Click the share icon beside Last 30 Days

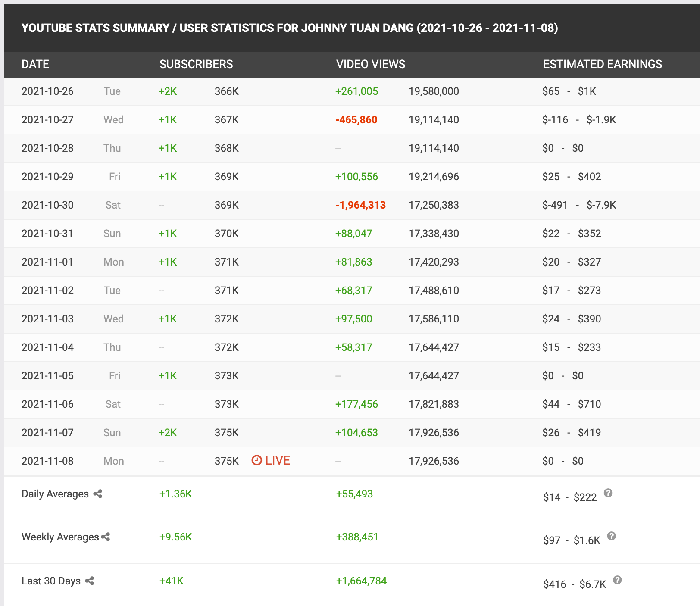(90, 581)
